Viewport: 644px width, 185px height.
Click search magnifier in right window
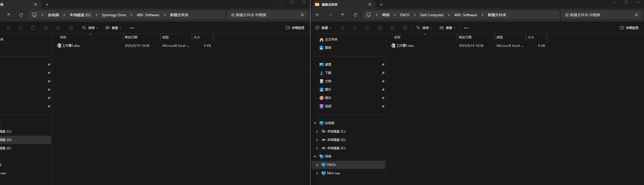coord(636,15)
